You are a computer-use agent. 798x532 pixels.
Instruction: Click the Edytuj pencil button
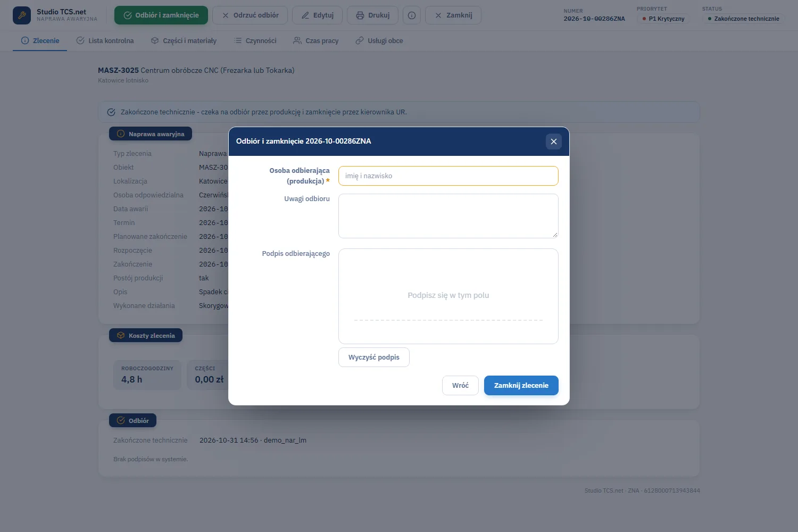(x=318, y=15)
